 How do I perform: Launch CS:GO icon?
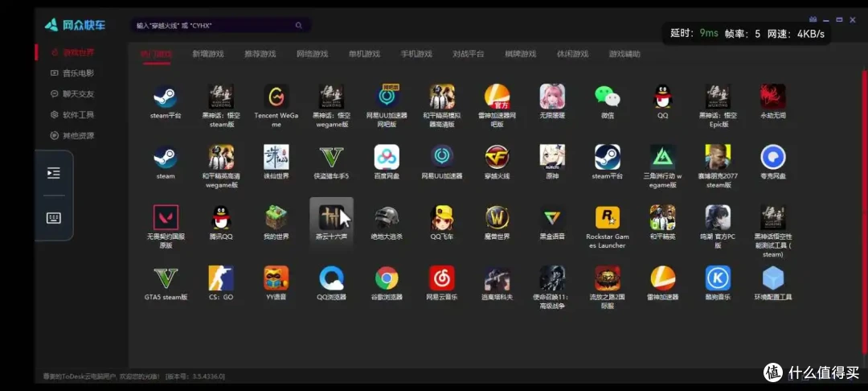[221, 278]
